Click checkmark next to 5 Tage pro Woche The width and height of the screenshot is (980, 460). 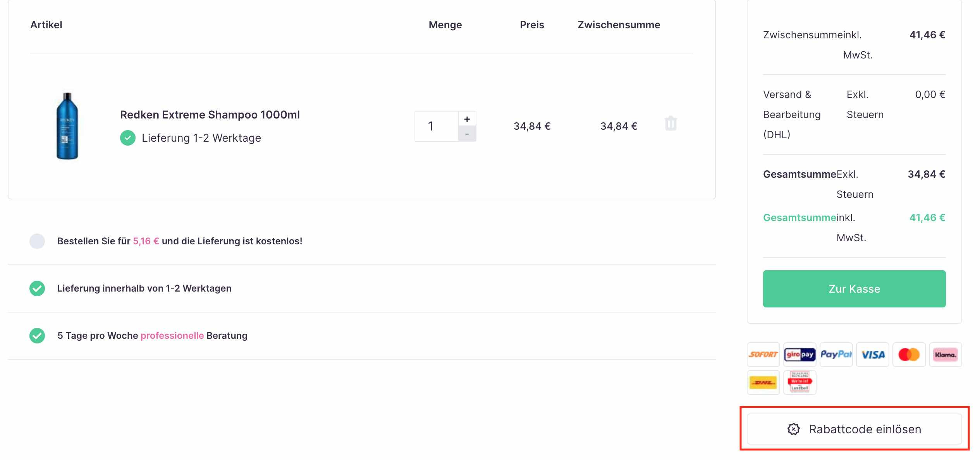click(37, 336)
